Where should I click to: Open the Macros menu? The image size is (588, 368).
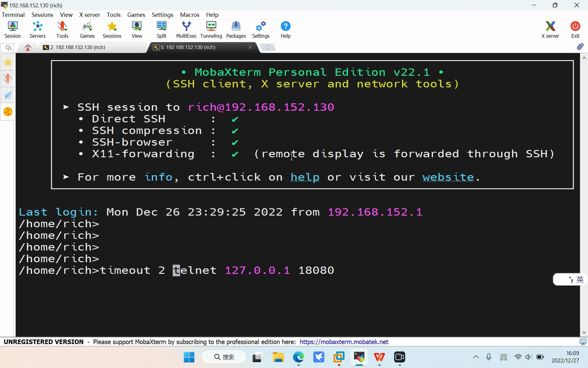(x=190, y=15)
